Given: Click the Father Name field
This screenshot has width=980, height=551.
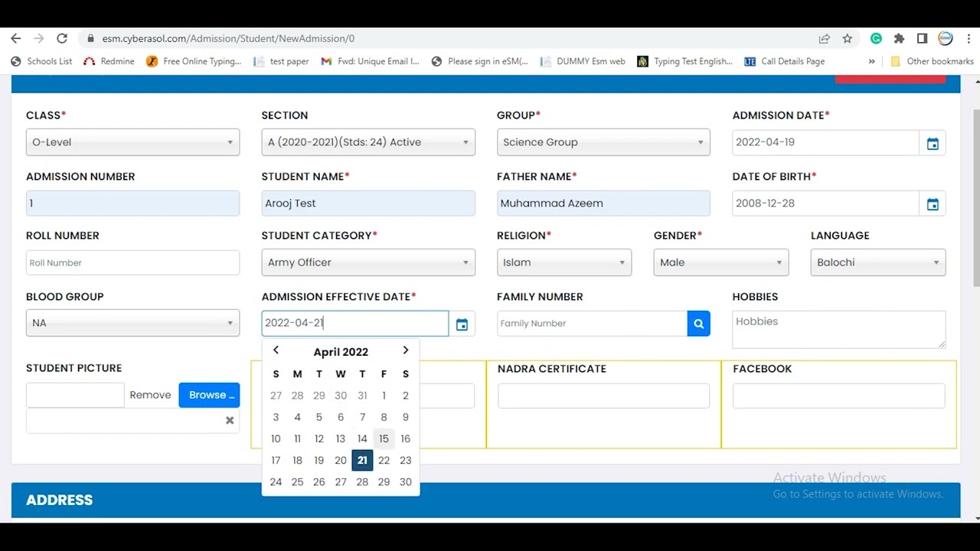Looking at the screenshot, I should point(603,203).
